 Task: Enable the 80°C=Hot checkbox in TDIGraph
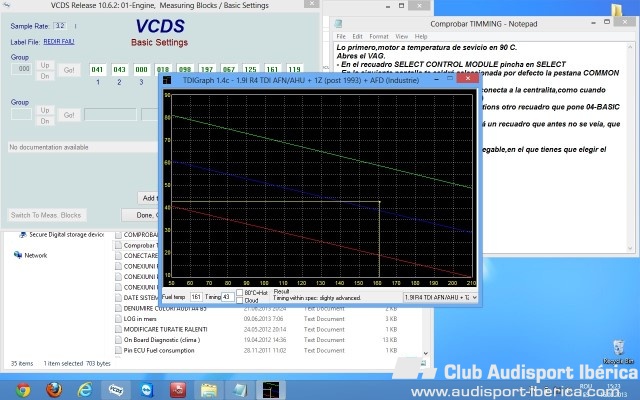coord(240,293)
